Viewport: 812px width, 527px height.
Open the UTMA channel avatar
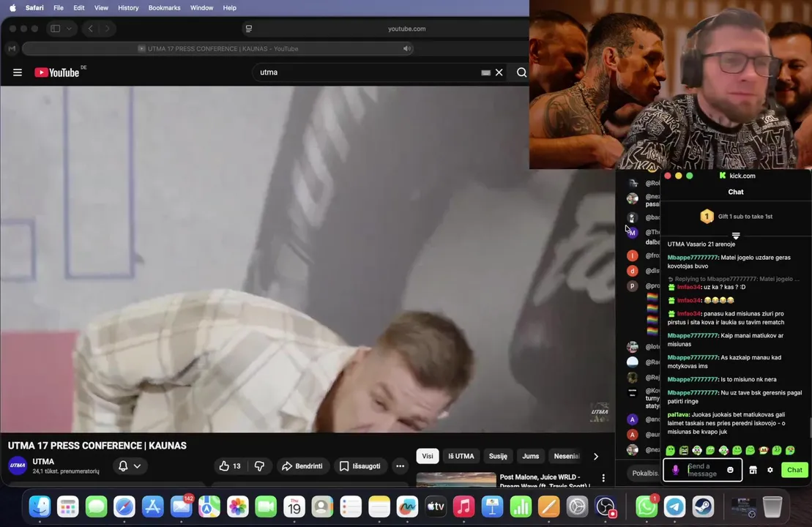pyautogui.click(x=18, y=466)
